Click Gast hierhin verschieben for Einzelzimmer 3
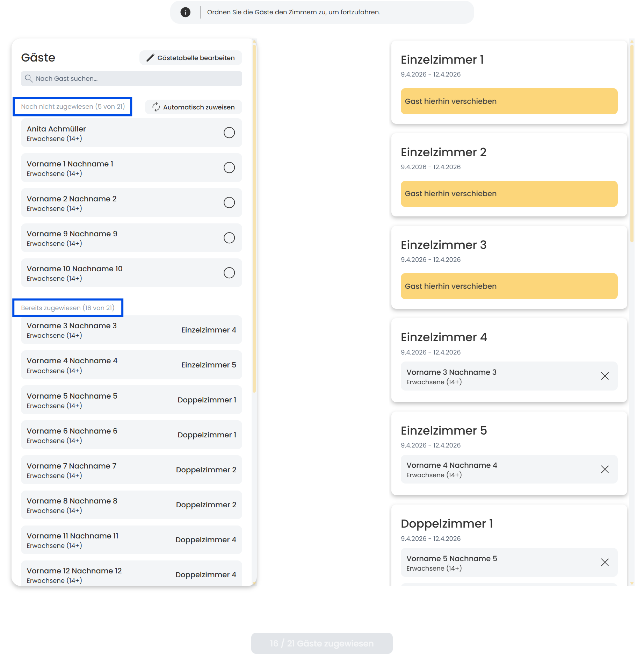Screen dimensions: 644x658 (x=509, y=286)
